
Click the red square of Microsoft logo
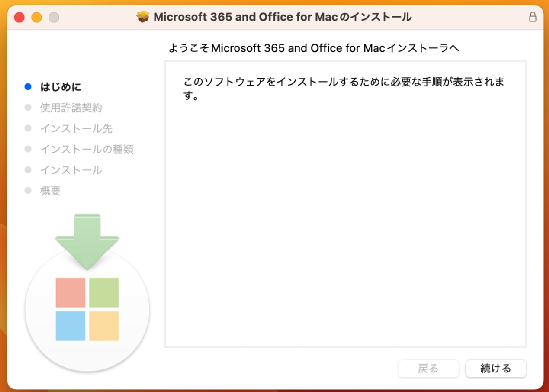(x=70, y=293)
